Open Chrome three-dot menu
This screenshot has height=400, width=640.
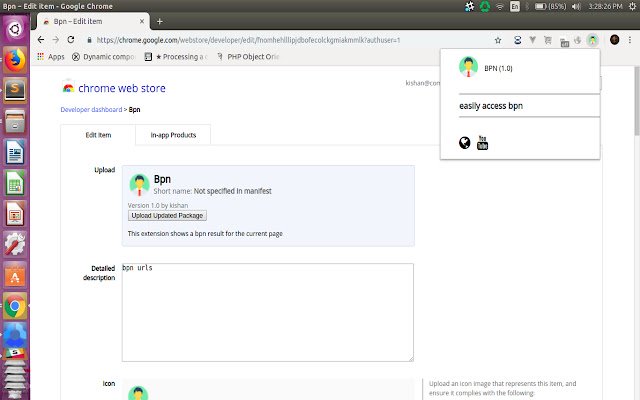click(x=630, y=40)
